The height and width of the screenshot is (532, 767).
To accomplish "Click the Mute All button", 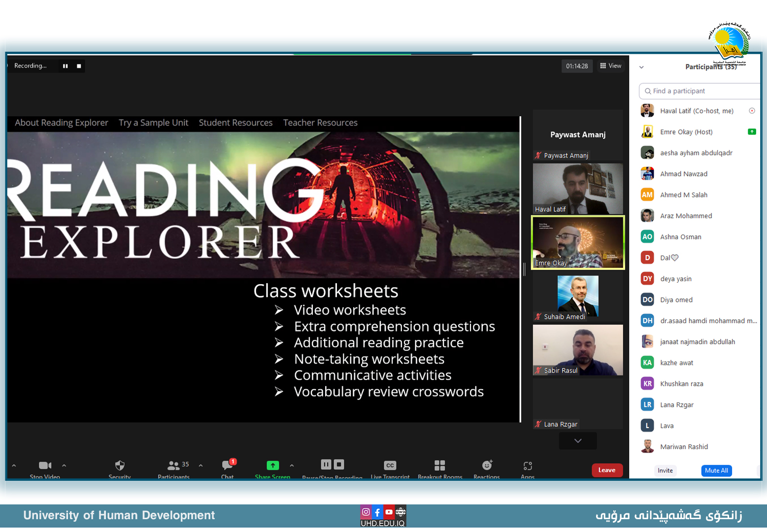I will (x=716, y=471).
